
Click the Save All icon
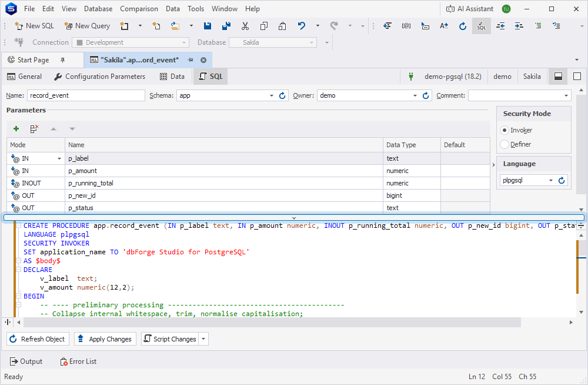(x=226, y=25)
